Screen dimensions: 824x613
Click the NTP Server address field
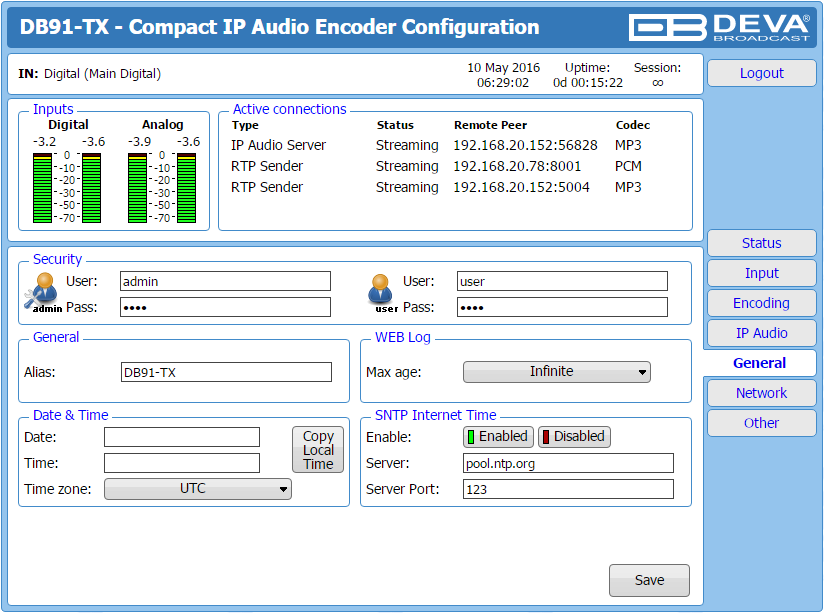click(567, 462)
